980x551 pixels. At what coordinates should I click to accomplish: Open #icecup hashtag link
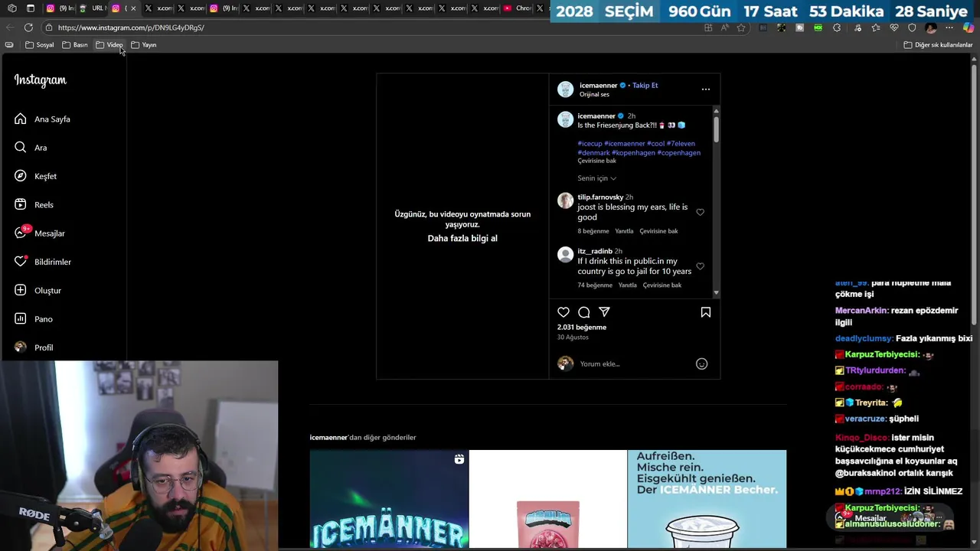[590, 144]
